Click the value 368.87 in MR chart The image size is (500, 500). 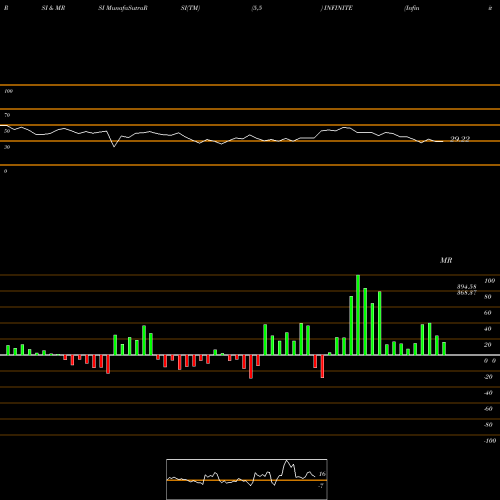point(467,293)
